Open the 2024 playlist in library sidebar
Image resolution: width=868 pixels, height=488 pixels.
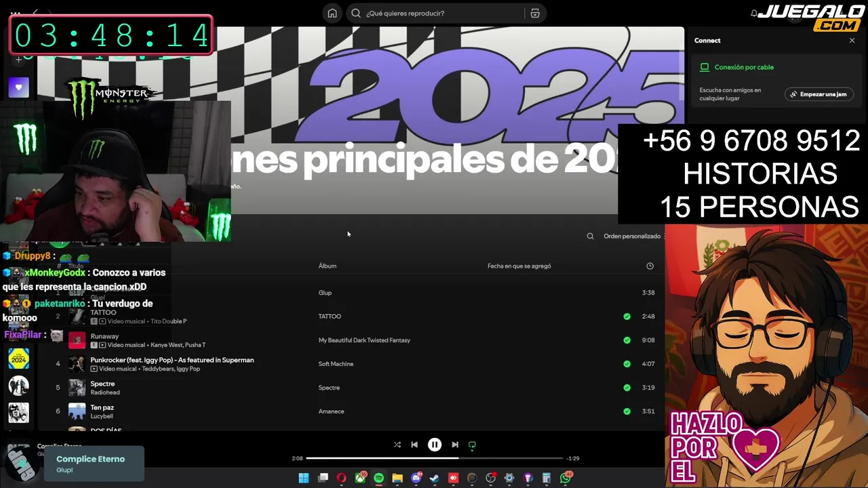18,358
